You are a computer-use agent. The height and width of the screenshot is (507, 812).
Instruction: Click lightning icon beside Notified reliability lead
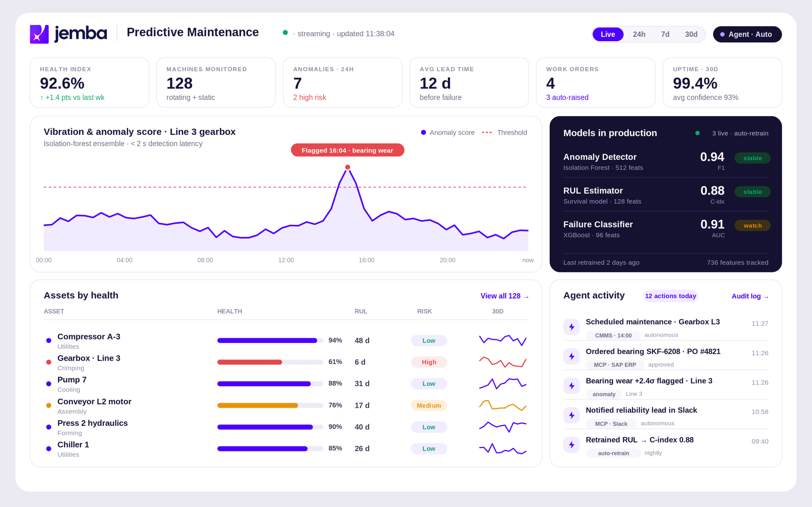[572, 415]
